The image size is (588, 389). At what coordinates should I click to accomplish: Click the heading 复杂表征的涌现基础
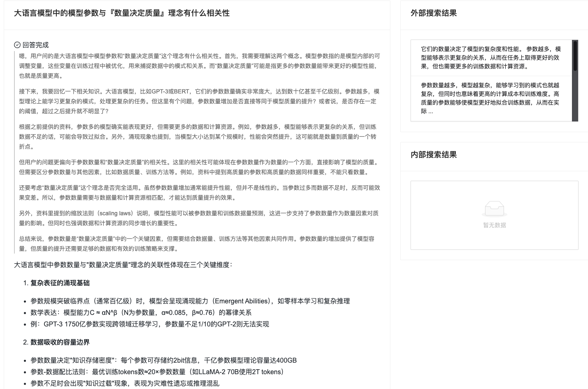(x=60, y=283)
